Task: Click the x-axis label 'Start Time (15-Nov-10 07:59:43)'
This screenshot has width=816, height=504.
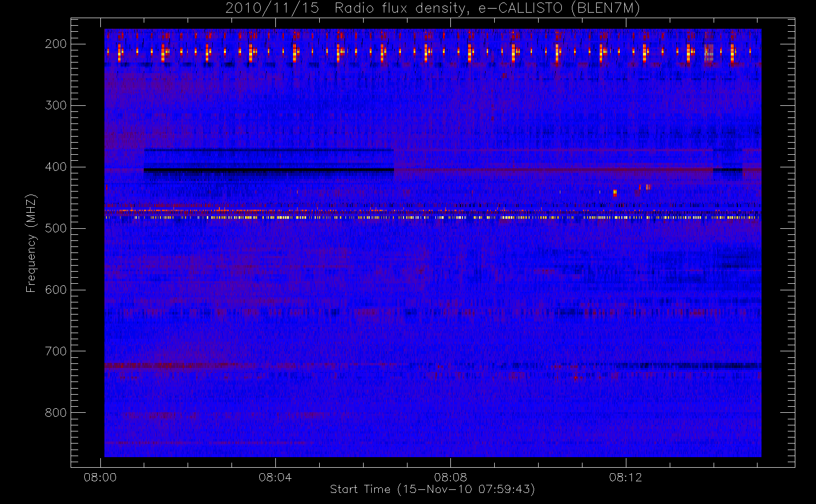Action: pyautogui.click(x=432, y=489)
